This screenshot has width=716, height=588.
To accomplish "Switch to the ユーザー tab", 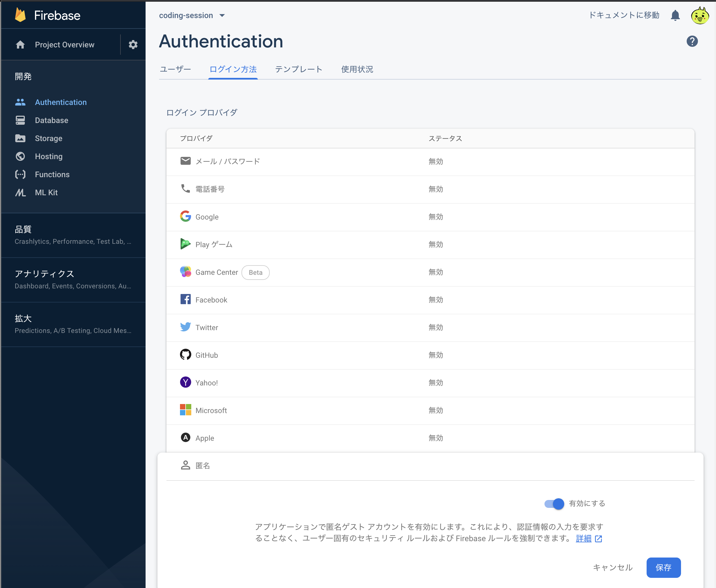I will (x=175, y=69).
